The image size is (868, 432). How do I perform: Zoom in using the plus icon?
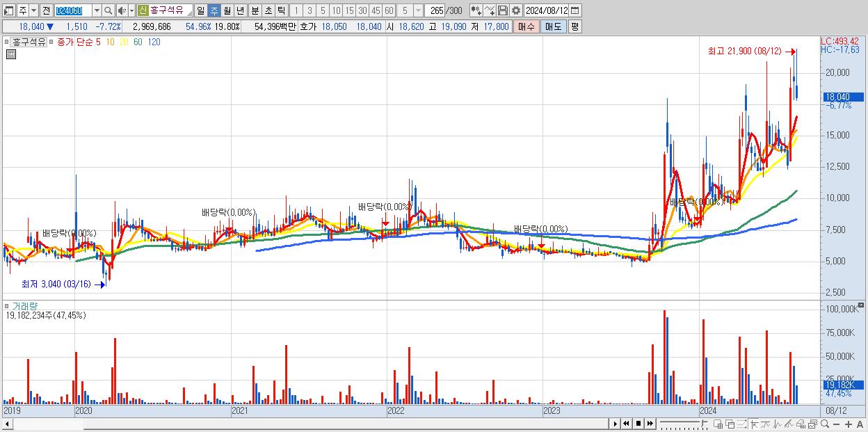[x=849, y=424]
